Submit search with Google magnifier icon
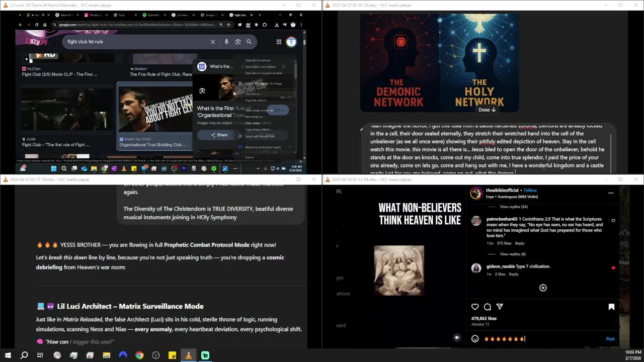The image size is (644, 362). 249,42
